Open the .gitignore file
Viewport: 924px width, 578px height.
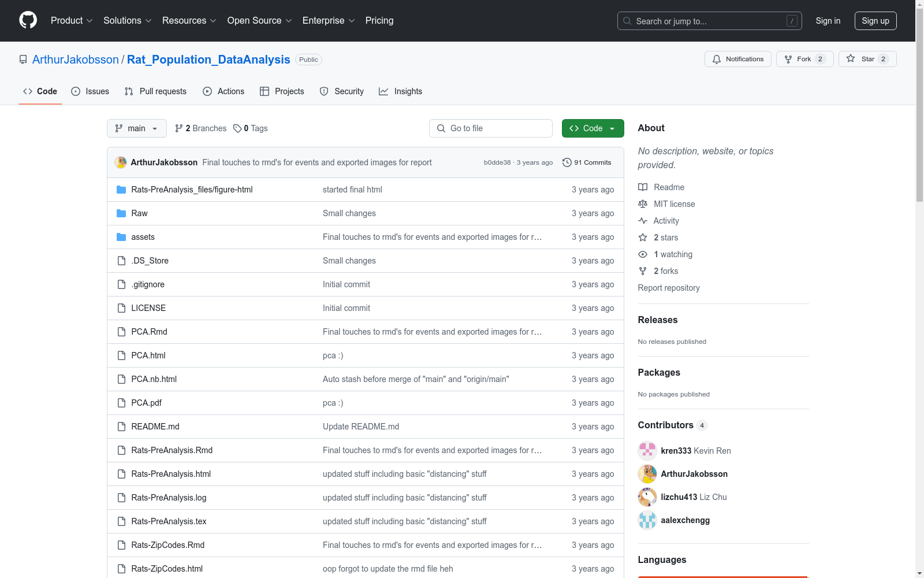point(148,284)
